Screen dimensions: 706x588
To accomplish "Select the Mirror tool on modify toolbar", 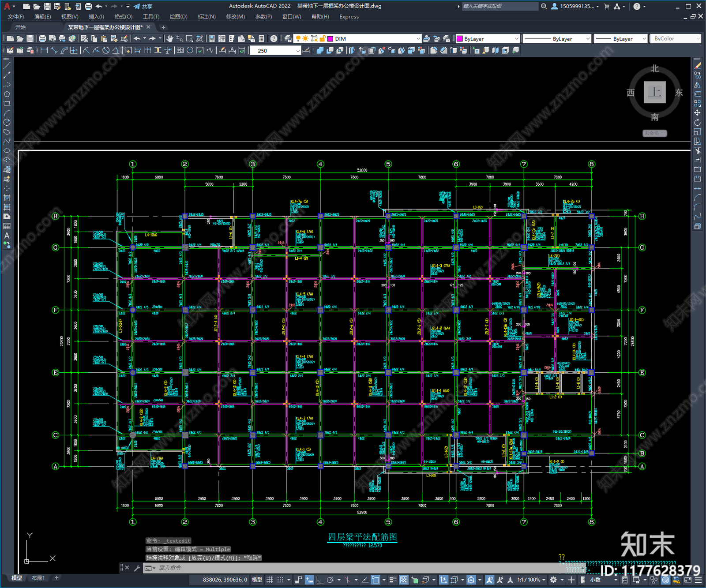I will pos(697,84).
